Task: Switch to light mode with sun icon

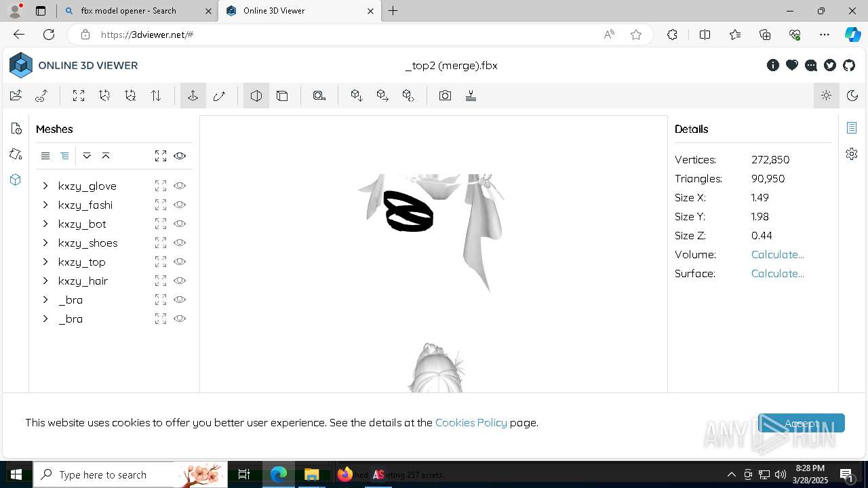Action: 826,96
